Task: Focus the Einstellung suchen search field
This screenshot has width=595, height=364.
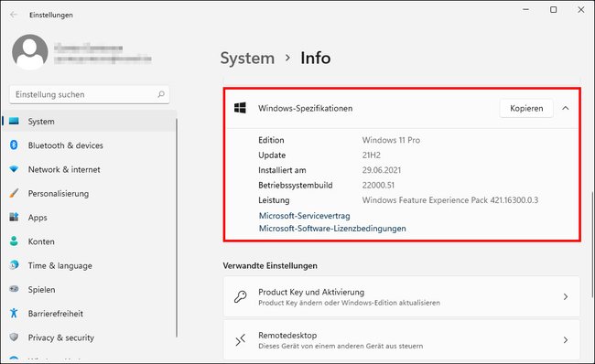Action: pos(89,94)
